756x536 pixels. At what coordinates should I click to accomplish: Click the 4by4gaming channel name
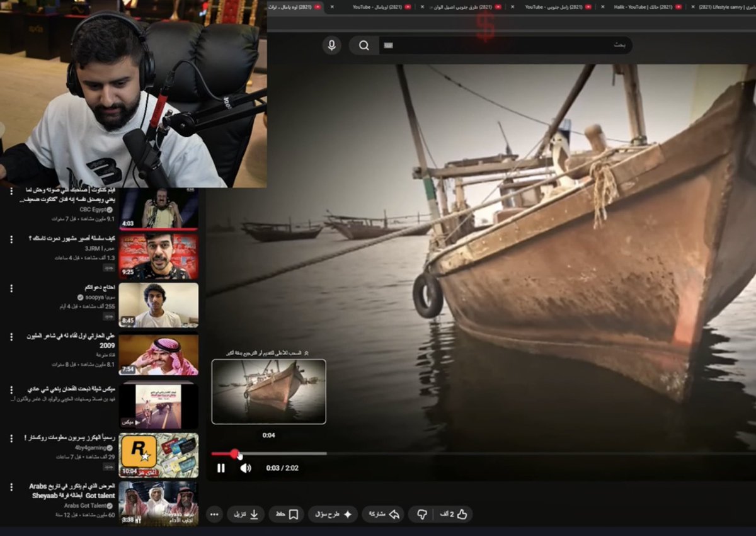91,447
